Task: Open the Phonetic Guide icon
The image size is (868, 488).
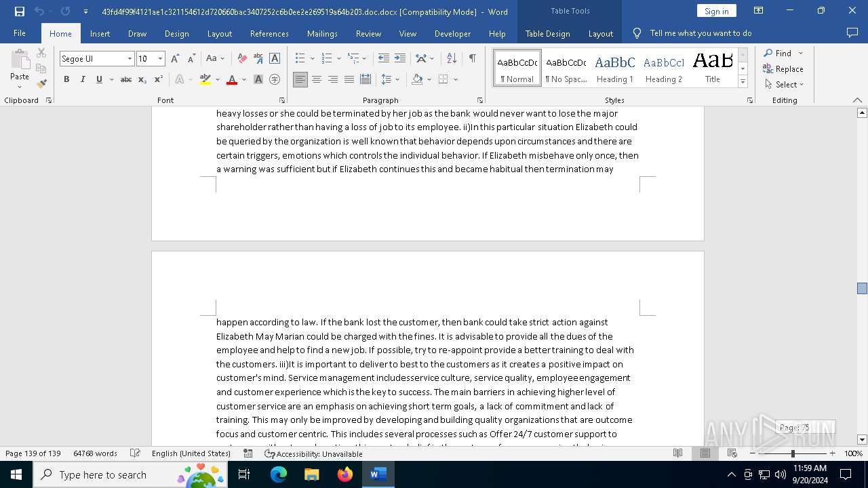Action: tap(258, 59)
